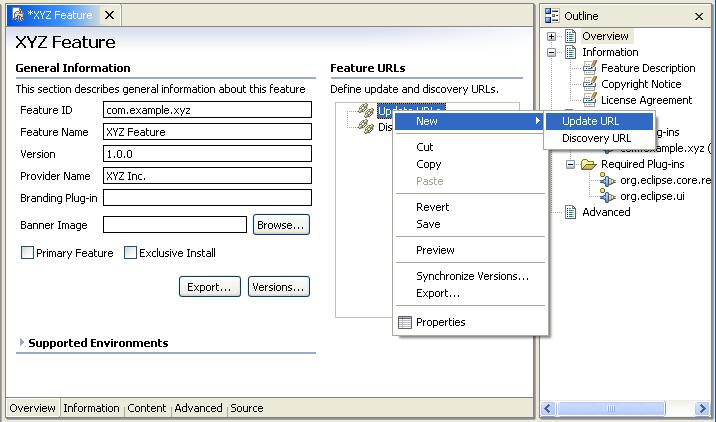Open Properties from the context menu

tap(470, 322)
